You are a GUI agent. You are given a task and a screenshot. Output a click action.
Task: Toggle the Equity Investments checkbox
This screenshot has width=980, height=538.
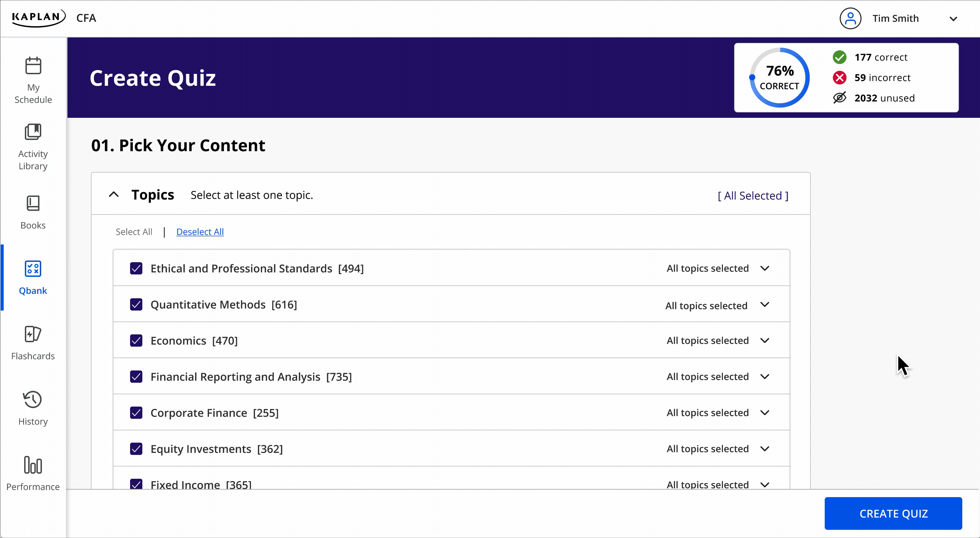(136, 449)
